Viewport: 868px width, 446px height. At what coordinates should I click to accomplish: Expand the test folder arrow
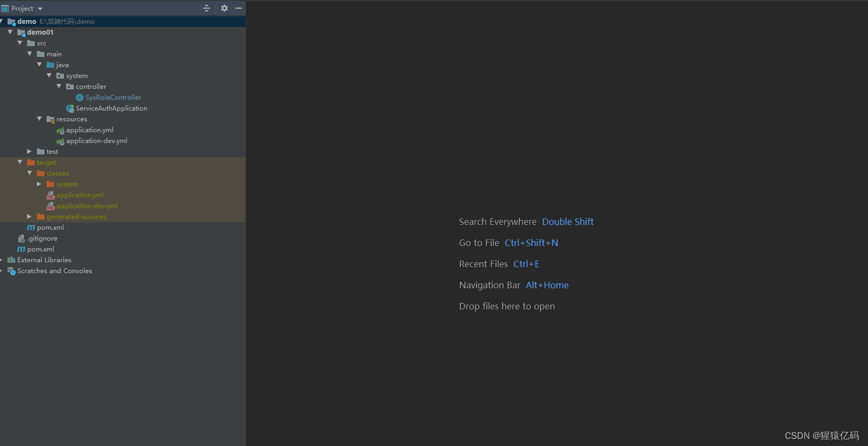coord(30,151)
